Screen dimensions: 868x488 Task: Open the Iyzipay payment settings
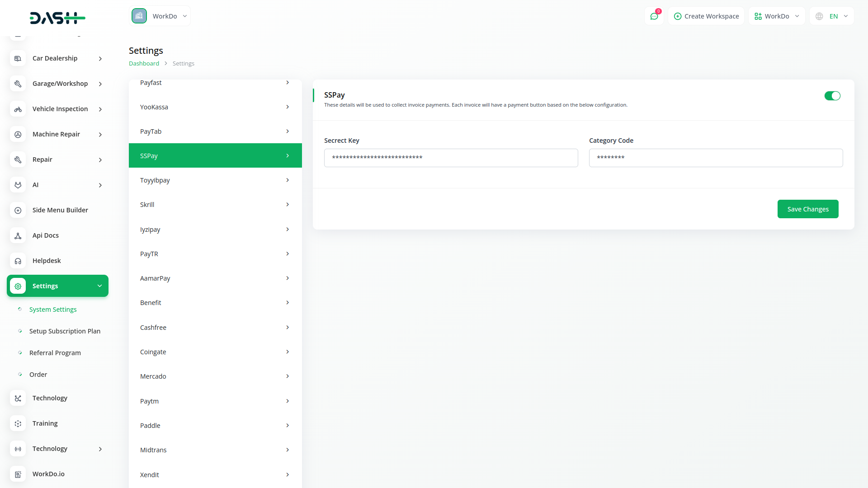[x=215, y=230]
